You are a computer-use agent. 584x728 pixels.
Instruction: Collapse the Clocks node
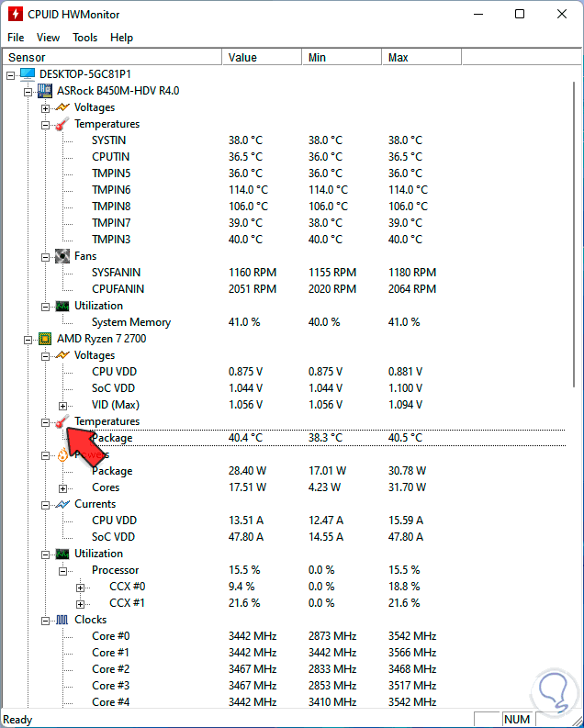pyautogui.click(x=45, y=621)
